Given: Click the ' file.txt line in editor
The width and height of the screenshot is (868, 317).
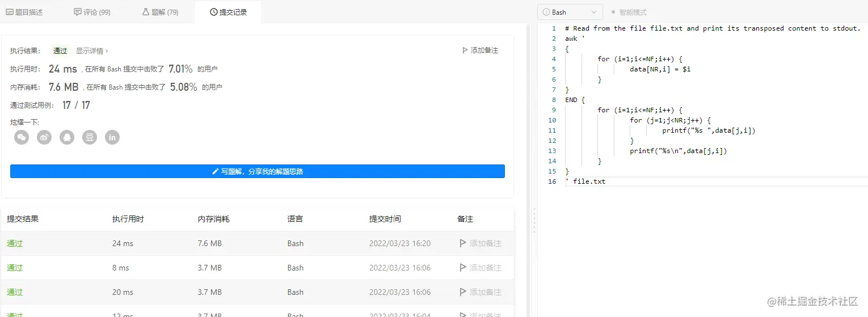Looking at the screenshot, I should 585,181.
